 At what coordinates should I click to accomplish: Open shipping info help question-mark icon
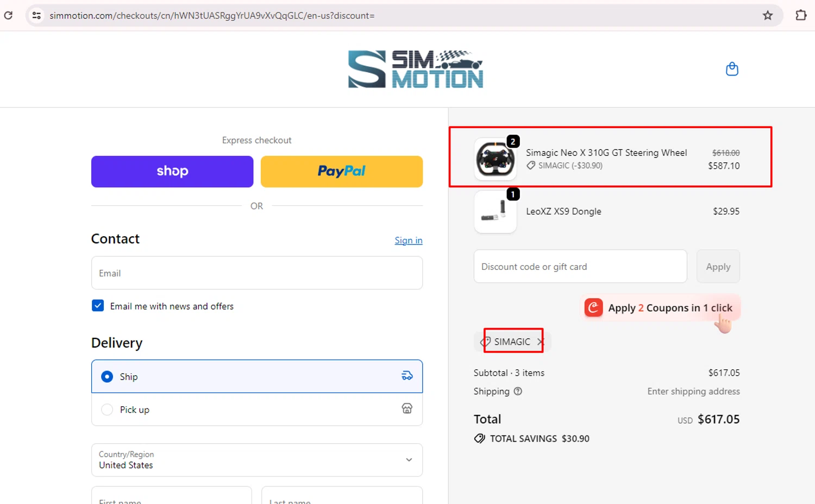(x=518, y=391)
